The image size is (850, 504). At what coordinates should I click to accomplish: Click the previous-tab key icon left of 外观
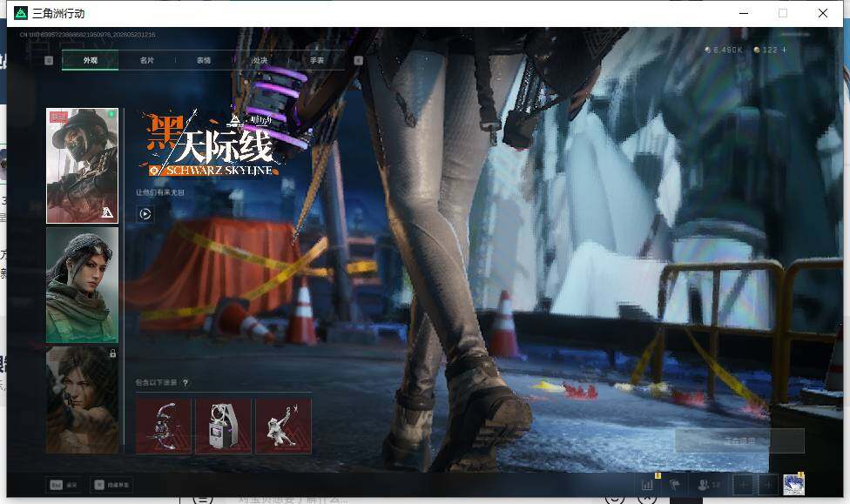[49, 60]
